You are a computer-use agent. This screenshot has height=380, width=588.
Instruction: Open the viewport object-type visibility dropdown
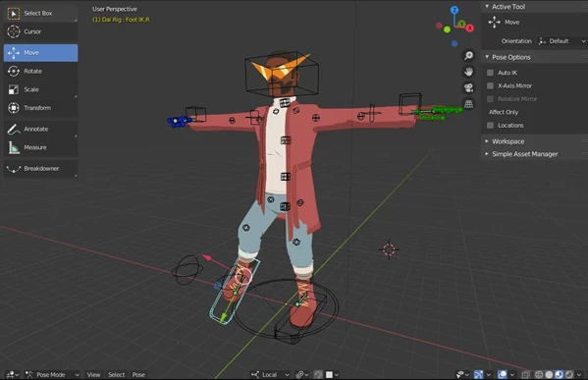point(462,374)
